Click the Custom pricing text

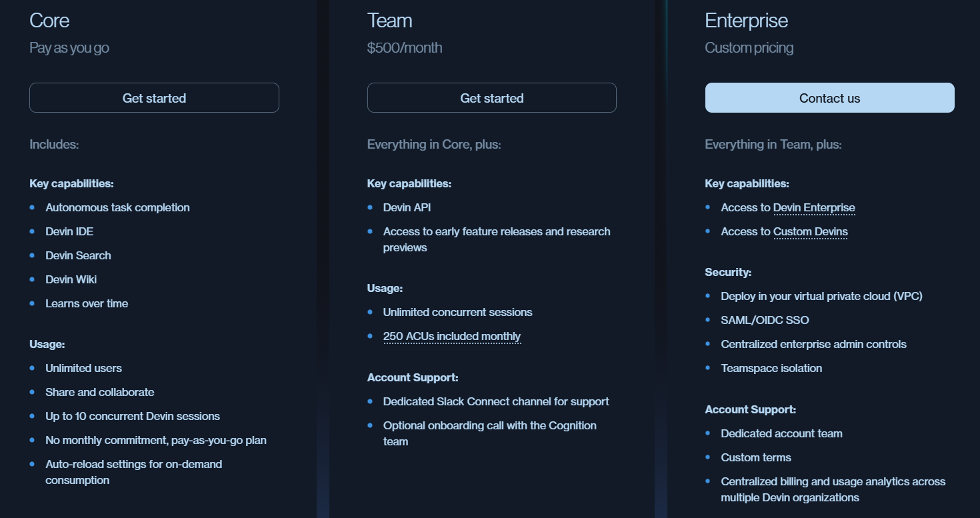(x=749, y=48)
